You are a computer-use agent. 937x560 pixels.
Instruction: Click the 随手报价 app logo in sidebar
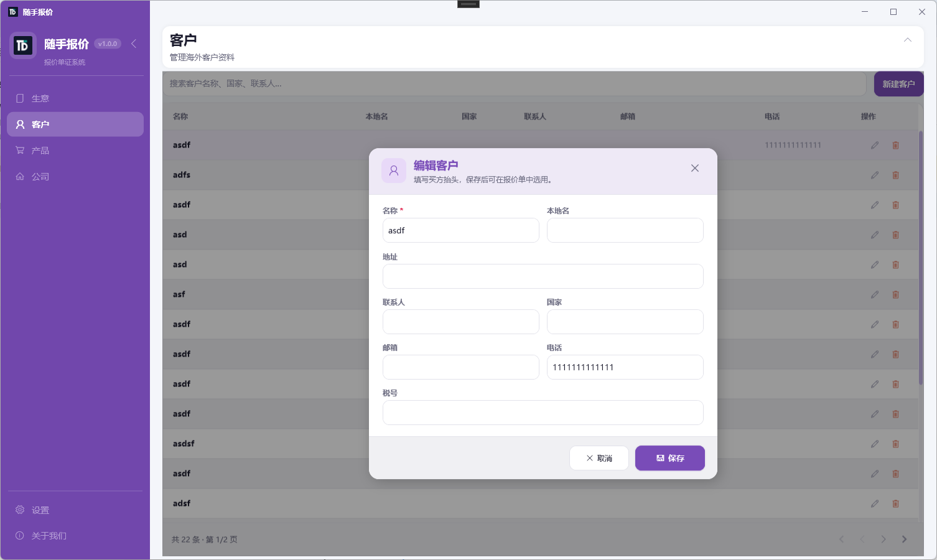tap(23, 45)
